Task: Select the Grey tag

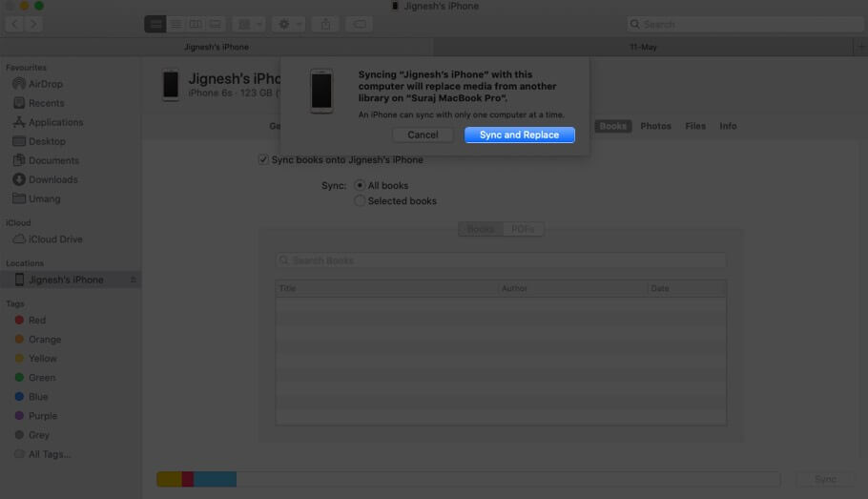Action: pyautogui.click(x=31, y=435)
